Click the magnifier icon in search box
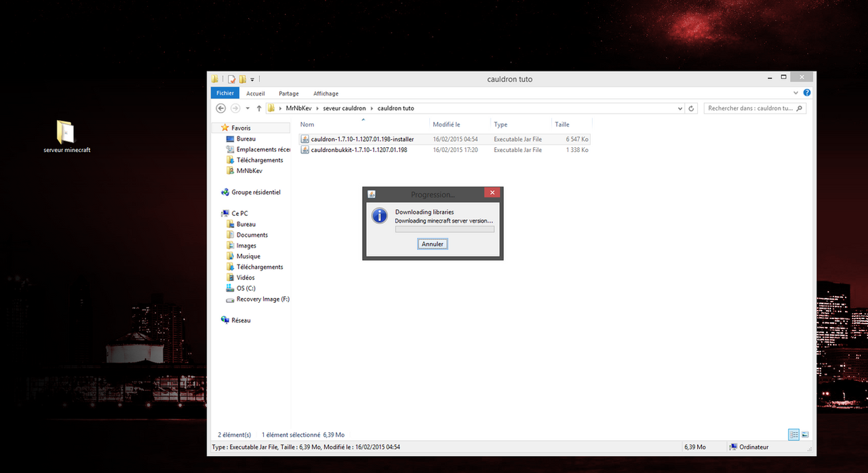 (x=800, y=108)
